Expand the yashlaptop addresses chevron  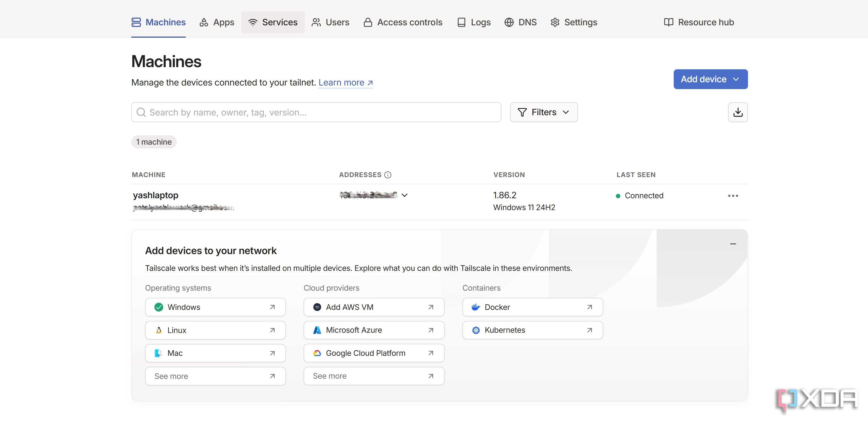pyautogui.click(x=405, y=195)
